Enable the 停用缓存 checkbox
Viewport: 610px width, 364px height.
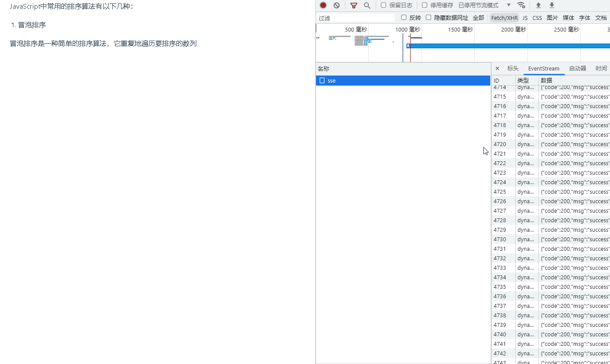(x=424, y=5)
